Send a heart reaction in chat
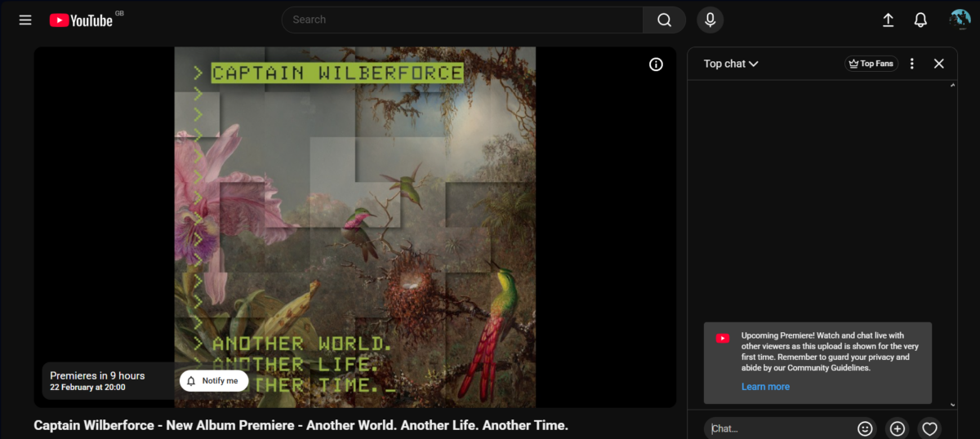Viewport: 980px width, 439px height. click(929, 428)
